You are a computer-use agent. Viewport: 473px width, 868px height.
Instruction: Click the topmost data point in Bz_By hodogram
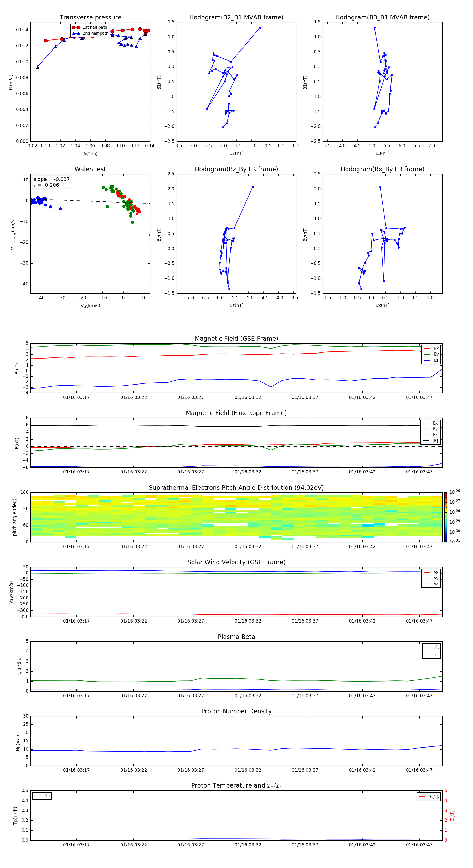(x=253, y=187)
